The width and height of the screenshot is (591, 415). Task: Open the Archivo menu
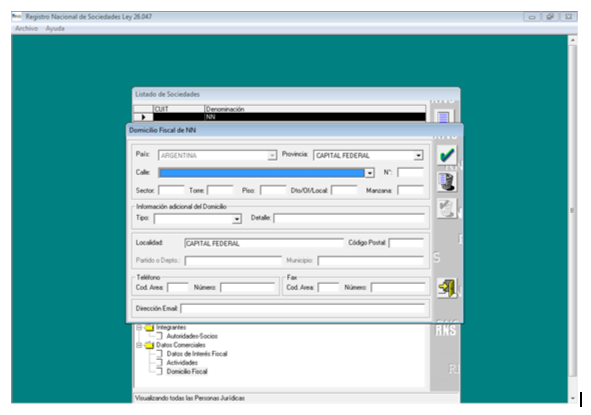26,29
